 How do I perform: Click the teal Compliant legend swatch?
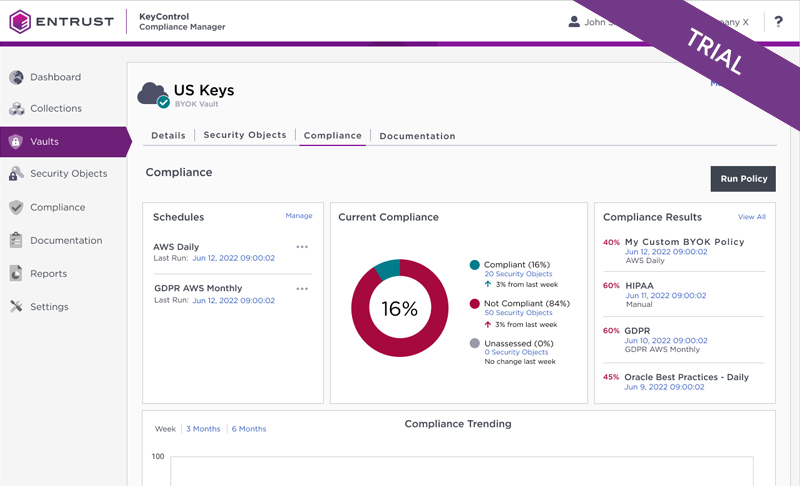click(474, 265)
